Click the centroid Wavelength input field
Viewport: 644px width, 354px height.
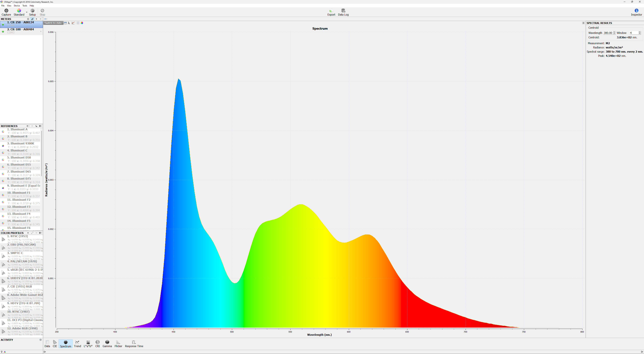[x=607, y=33]
